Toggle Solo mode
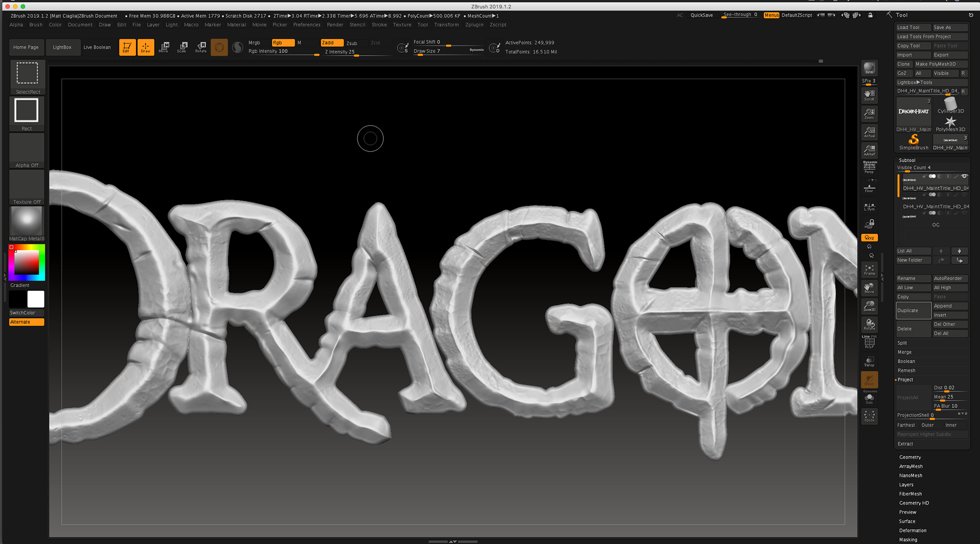Image resolution: width=980 pixels, height=544 pixels. 869,398
